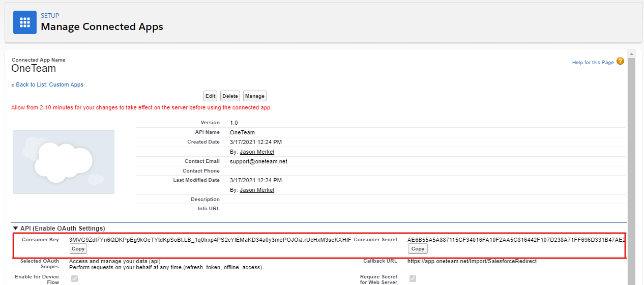Click the cloud logo thumbnail image
Viewport: 644px width, 285px height.
(x=64, y=162)
